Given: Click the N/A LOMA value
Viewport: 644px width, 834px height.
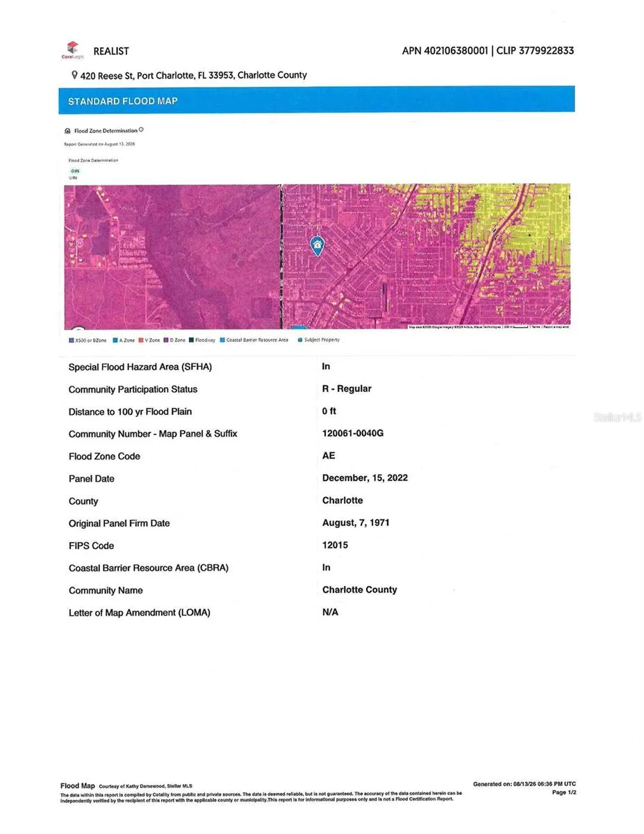Looking at the screenshot, I should pyautogui.click(x=330, y=612).
